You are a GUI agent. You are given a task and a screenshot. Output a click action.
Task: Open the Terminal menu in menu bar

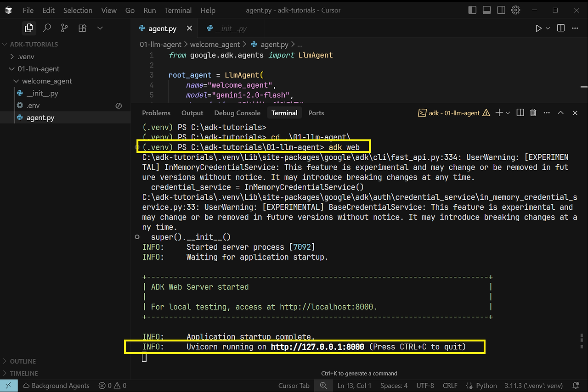pyautogui.click(x=178, y=10)
